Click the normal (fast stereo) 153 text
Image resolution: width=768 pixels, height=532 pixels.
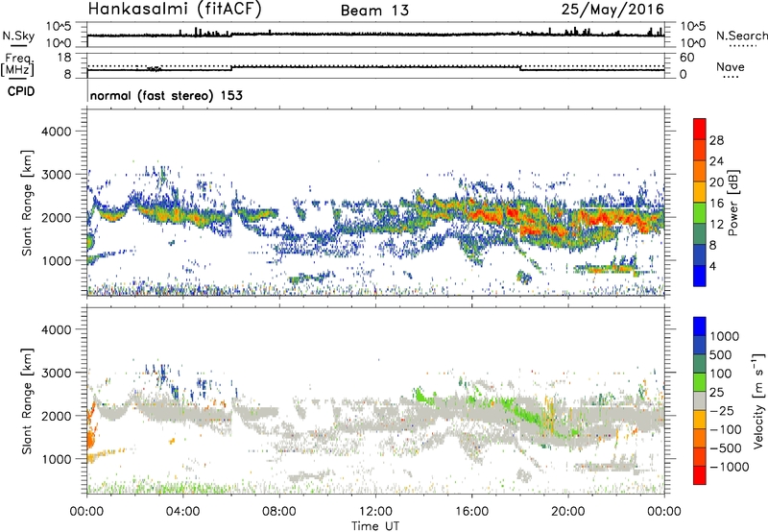(166, 95)
